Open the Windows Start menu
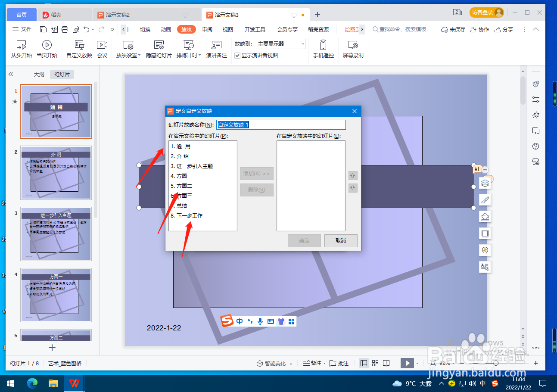Image resolution: width=557 pixels, height=392 pixels. pyautogui.click(x=10, y=383)
